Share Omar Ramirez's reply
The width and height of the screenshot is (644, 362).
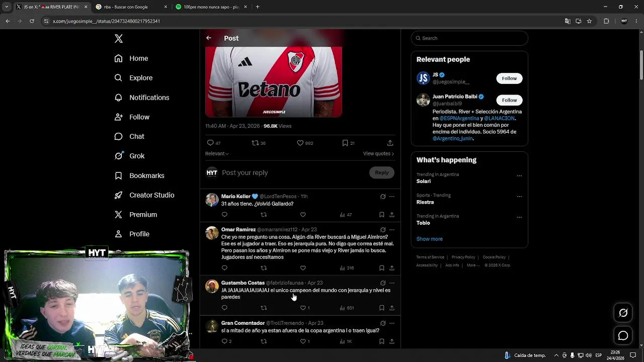click(392, 268)
